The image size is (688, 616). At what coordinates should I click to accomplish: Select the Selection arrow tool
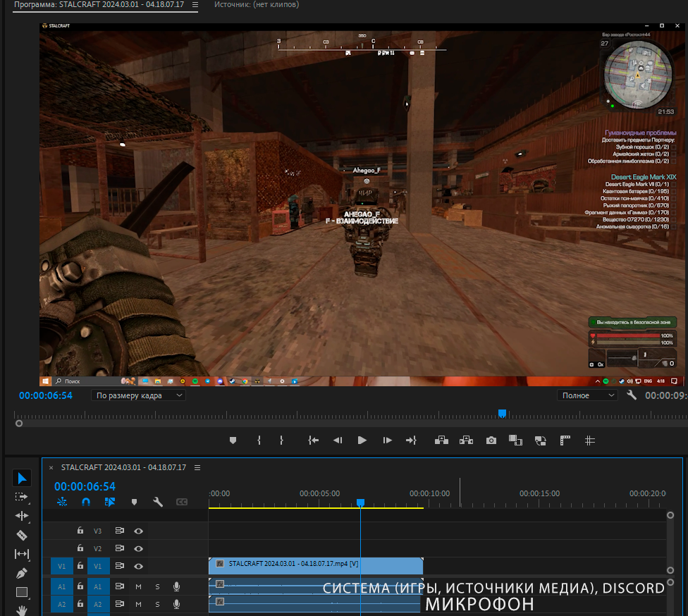22,479
